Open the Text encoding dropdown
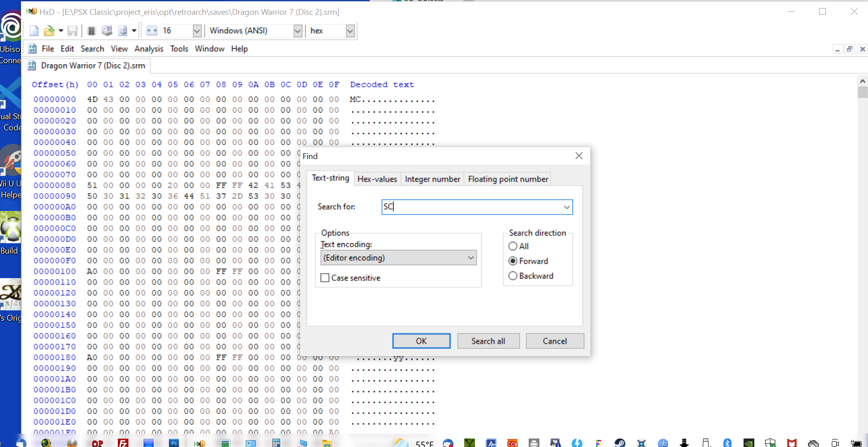 [398, 258]
